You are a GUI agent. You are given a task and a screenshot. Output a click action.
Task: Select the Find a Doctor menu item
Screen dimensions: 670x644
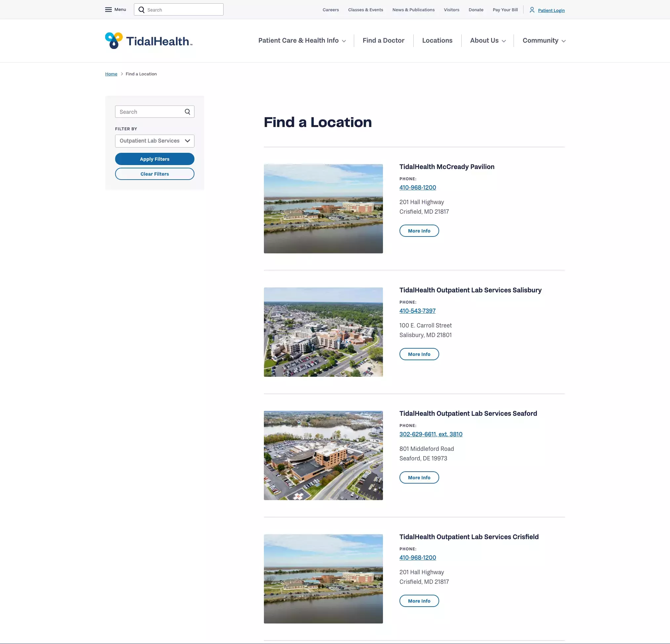pos(384,40)
